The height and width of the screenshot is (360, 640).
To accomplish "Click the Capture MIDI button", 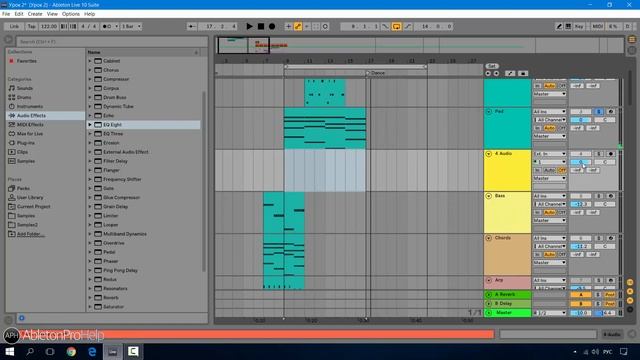I will (316, 27).
